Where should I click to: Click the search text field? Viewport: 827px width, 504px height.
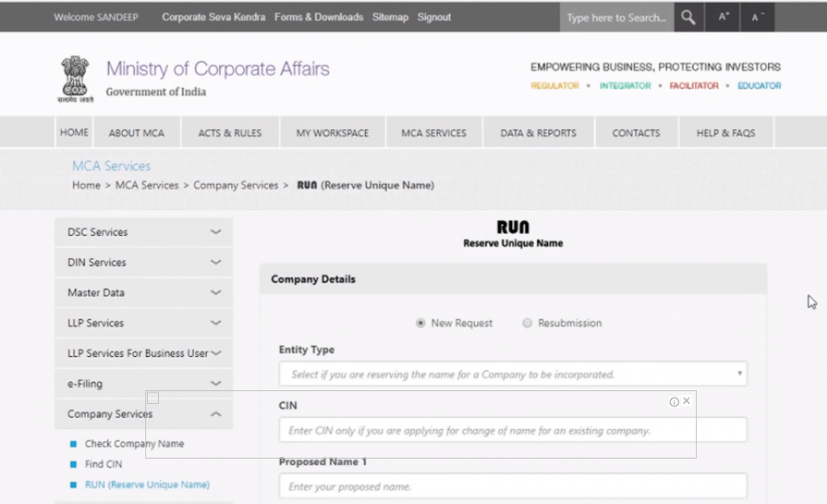pyautogui.click(x=616, y=17)
